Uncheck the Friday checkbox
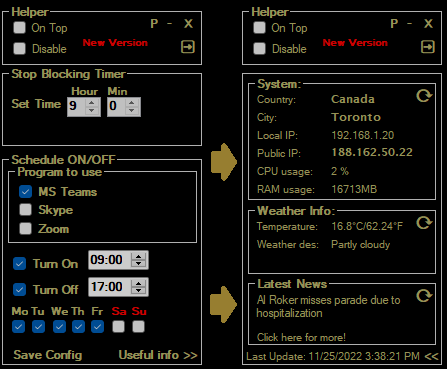 (x=97, y=327)
